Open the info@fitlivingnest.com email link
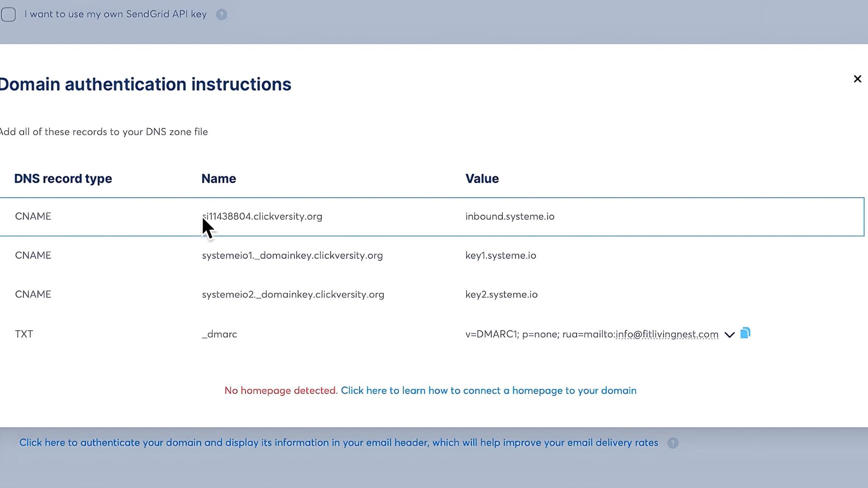This screenshot has height=488, width=868. click(x=667, y=334)
